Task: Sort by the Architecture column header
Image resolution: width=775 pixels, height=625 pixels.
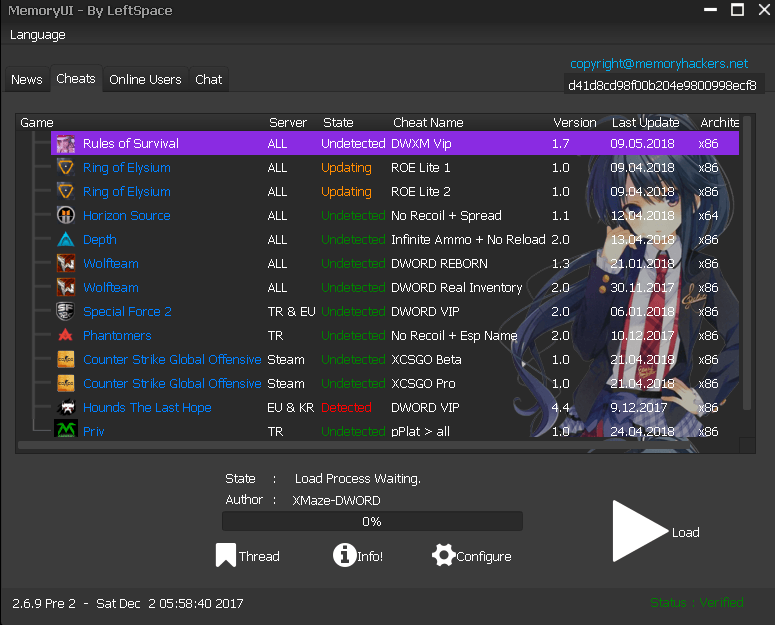Action: point(719,123)
